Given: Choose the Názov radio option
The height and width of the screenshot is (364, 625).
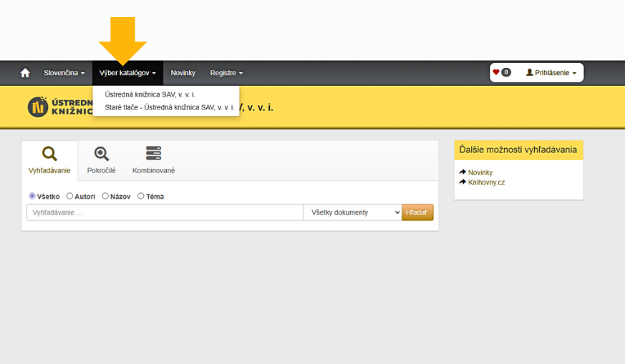Looking at the screenshot, I should 105,196.
